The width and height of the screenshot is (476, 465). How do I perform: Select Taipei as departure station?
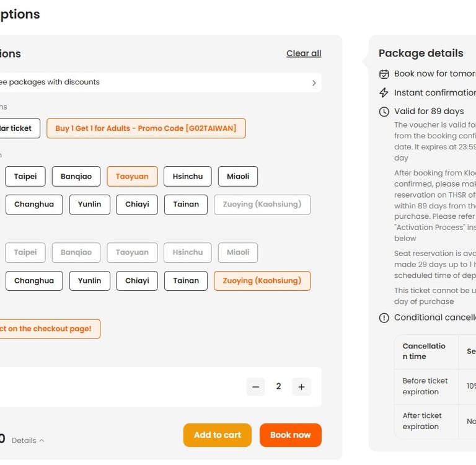25,177
